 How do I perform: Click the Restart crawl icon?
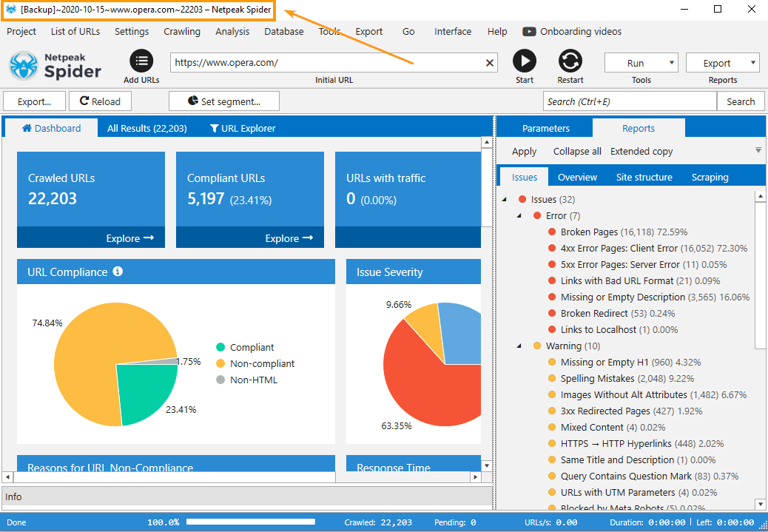pos(570,61)
